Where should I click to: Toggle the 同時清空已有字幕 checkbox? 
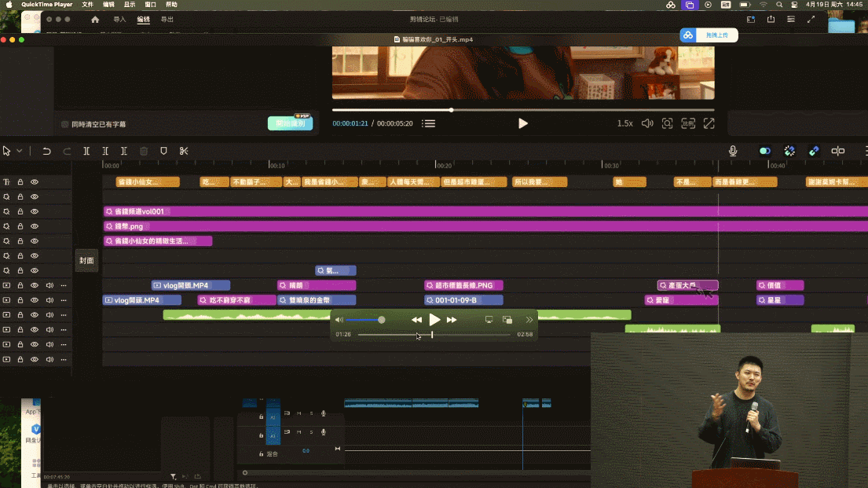pyautogui.click(x=65, y=124)
